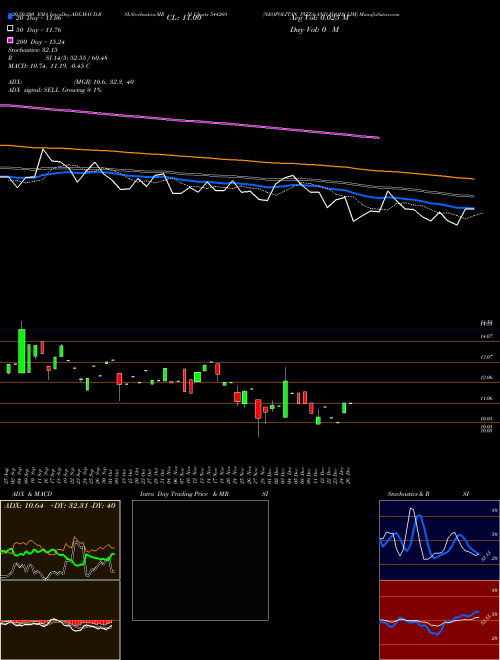
Task: Click the 14.07 price axis label
Action: coord(486,336)
